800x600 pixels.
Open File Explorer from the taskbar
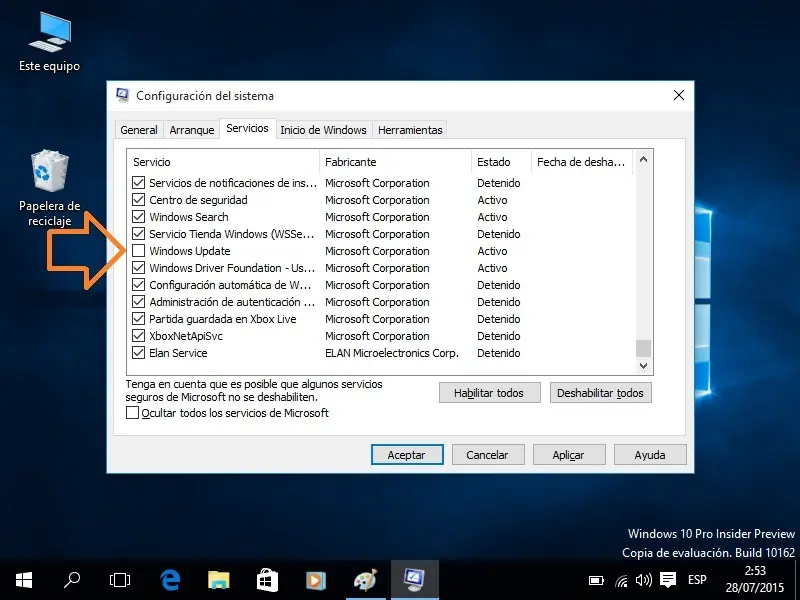[x=218, y=580]
